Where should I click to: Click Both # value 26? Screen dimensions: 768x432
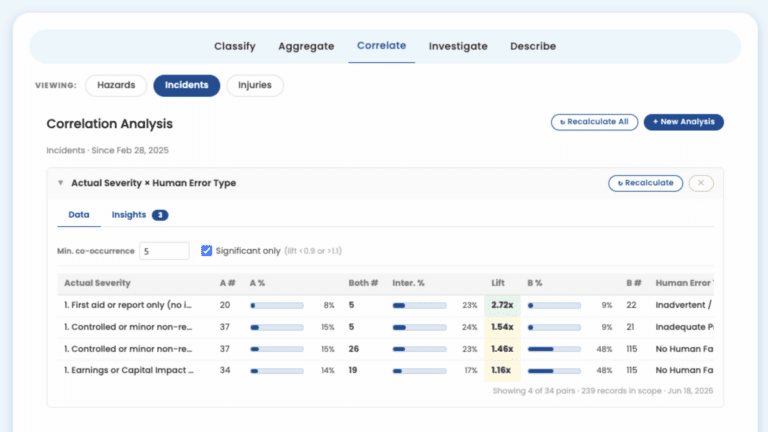point(354,349)
